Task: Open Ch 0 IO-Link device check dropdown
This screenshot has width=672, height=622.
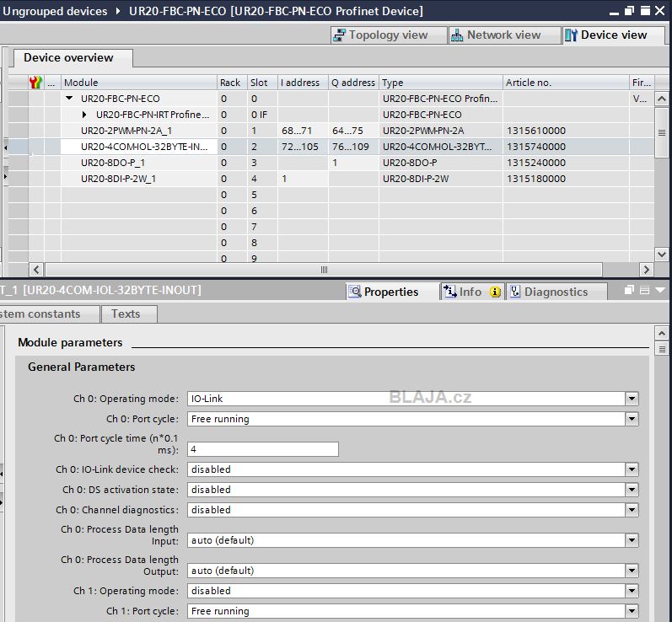Action: click(632, 469)
